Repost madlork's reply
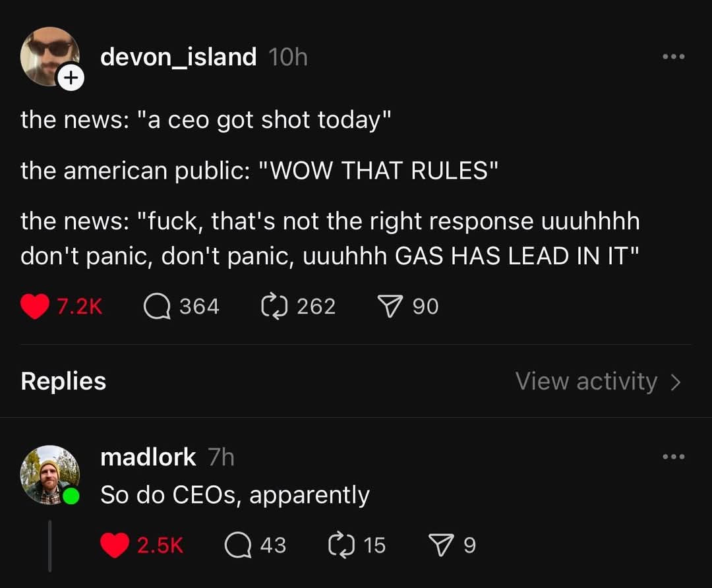This screenshot has height=588, width=712. pyautogui.click(x=341, y=545)
